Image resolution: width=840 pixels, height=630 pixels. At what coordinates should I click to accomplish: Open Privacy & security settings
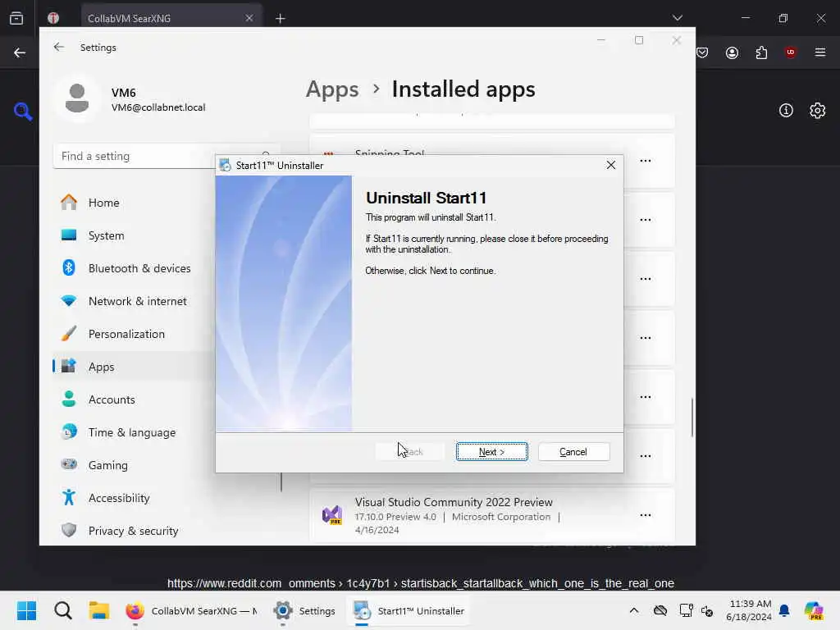click(134, 531)
